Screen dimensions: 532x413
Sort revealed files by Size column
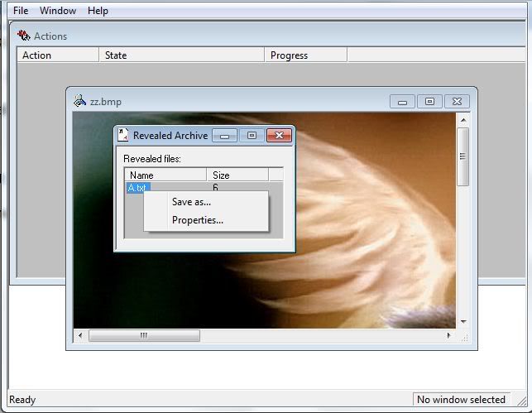(x=237, y=175)
